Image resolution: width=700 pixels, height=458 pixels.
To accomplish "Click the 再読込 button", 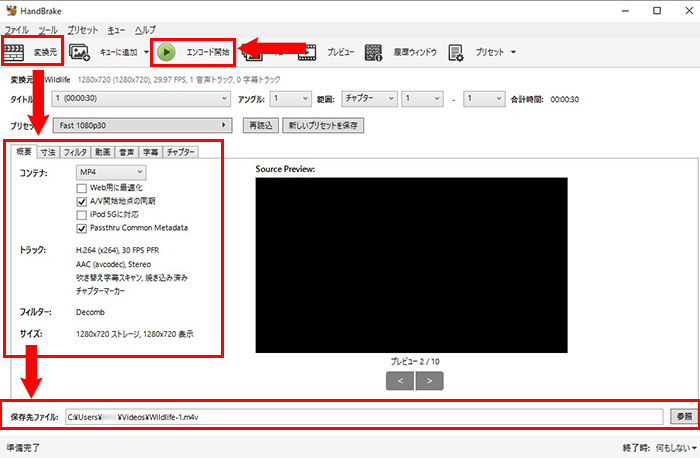I will (x=261, y=125).
